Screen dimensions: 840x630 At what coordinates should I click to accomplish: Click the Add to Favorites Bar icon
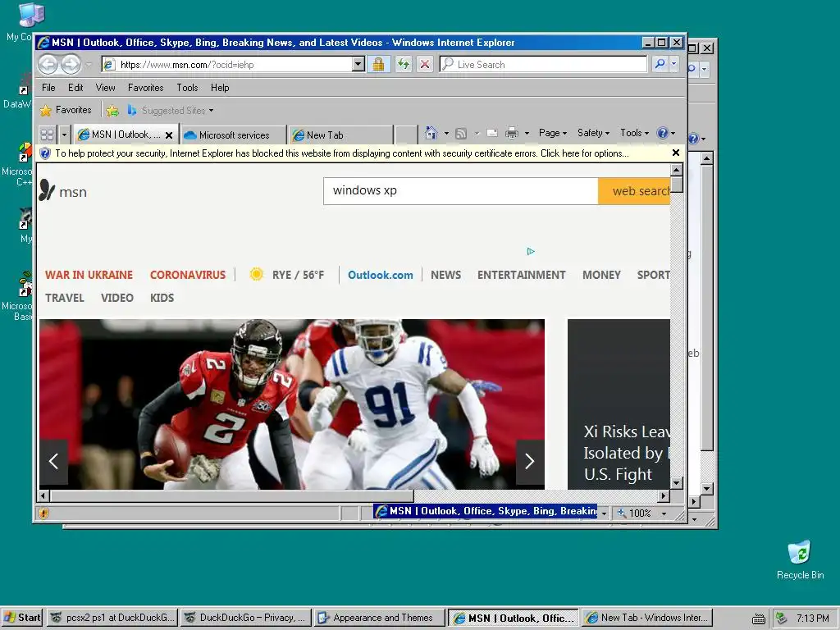click(x=112, y=111)
